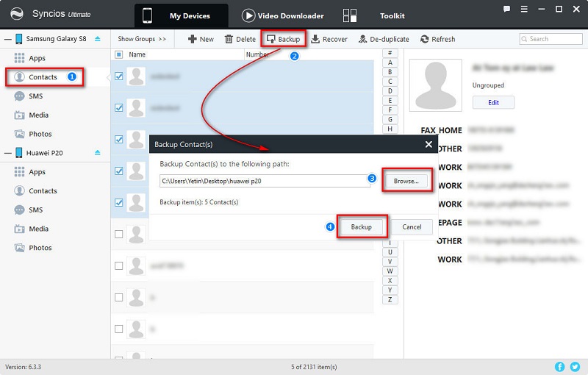Viewport: 588px width, 375px height.
Task: Click De-duplicate toolbar button
Action: point(384,39)
